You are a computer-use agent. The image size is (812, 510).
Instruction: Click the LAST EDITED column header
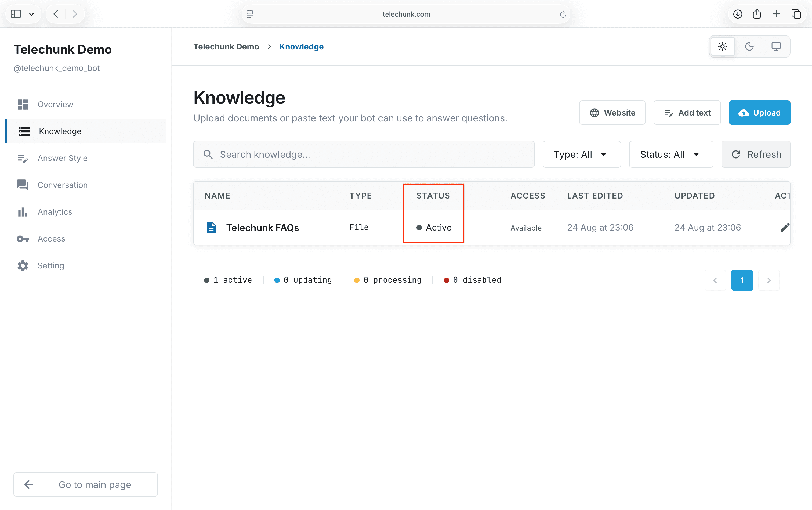click(x=595, y=196)
